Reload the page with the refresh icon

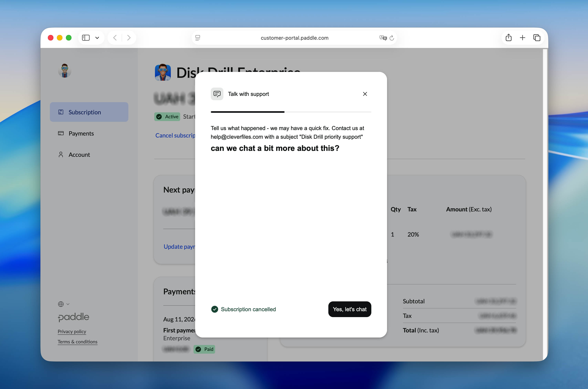tap(392, 38)
